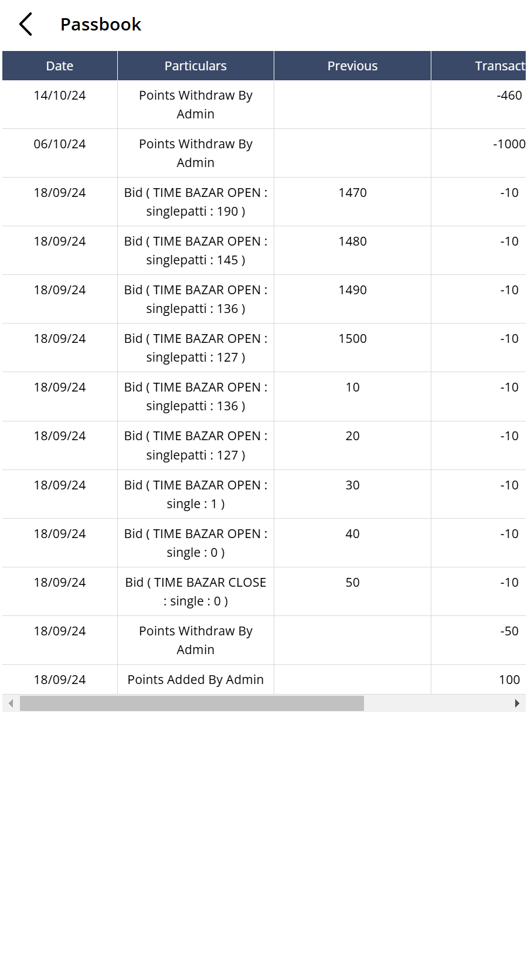Select the 06/10/24 Points Withdraw entry
Viewport: 531px width, 980px height.
195,154
